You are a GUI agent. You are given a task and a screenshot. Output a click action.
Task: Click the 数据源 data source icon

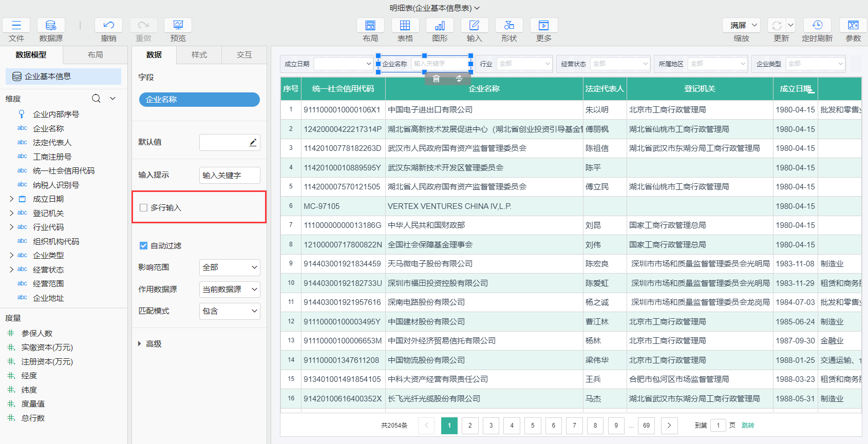click(x=51, y=26)
